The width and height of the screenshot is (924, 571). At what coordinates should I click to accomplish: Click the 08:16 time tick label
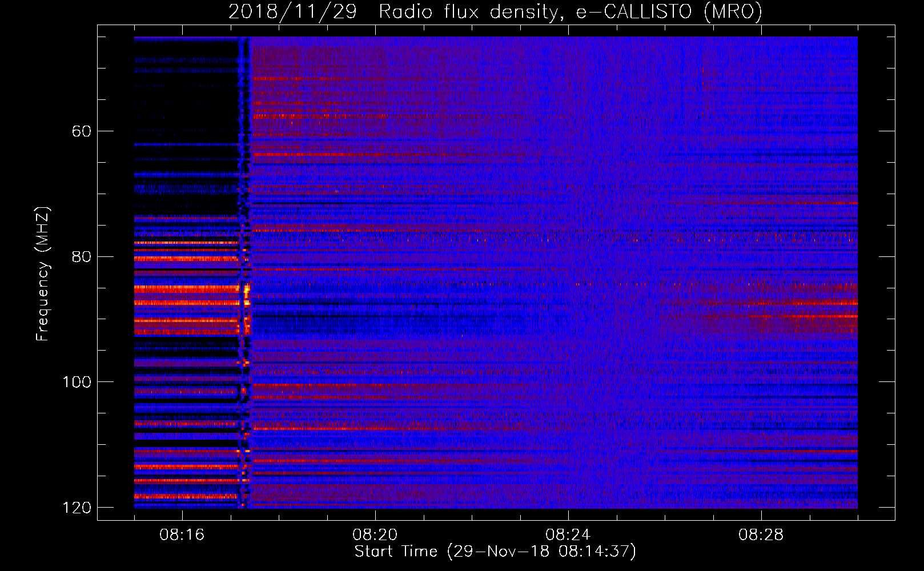click(x=182, y=535)
